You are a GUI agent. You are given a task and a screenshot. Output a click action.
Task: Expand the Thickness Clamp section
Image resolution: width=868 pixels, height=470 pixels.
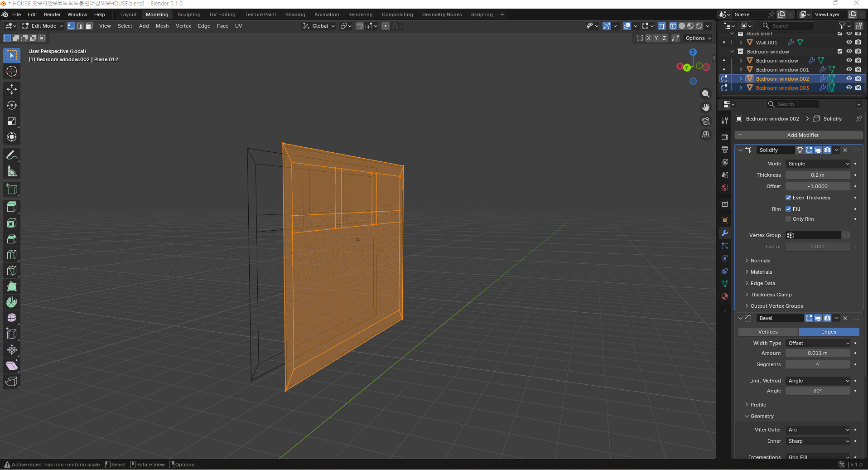pos(771,295)
